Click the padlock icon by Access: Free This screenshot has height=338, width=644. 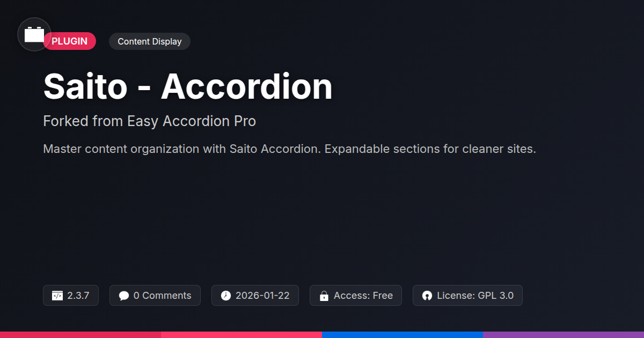point(324,296)
